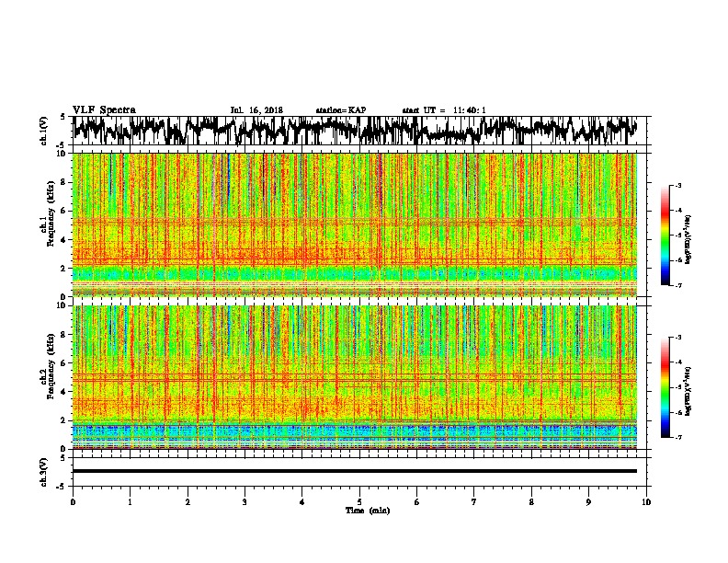Click the time axis tick label "3"
728x563 pixels.
pyautogui.click(x=245, y=502)
